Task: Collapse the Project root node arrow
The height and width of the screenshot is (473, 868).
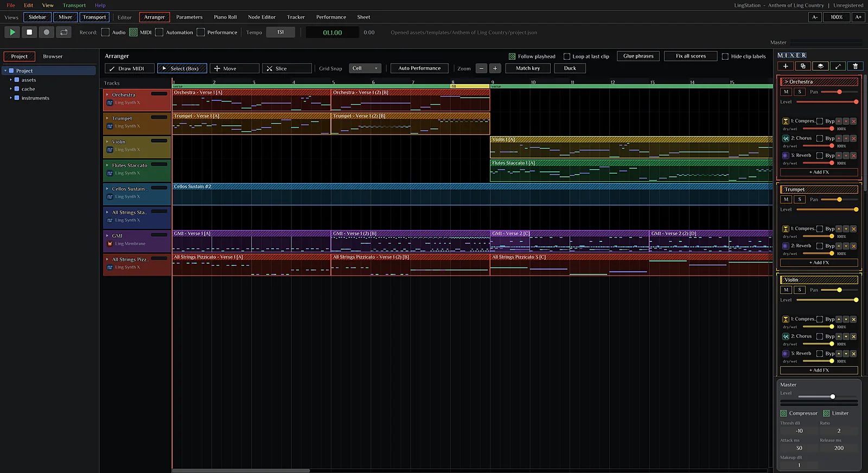Action: pos(5,71)
